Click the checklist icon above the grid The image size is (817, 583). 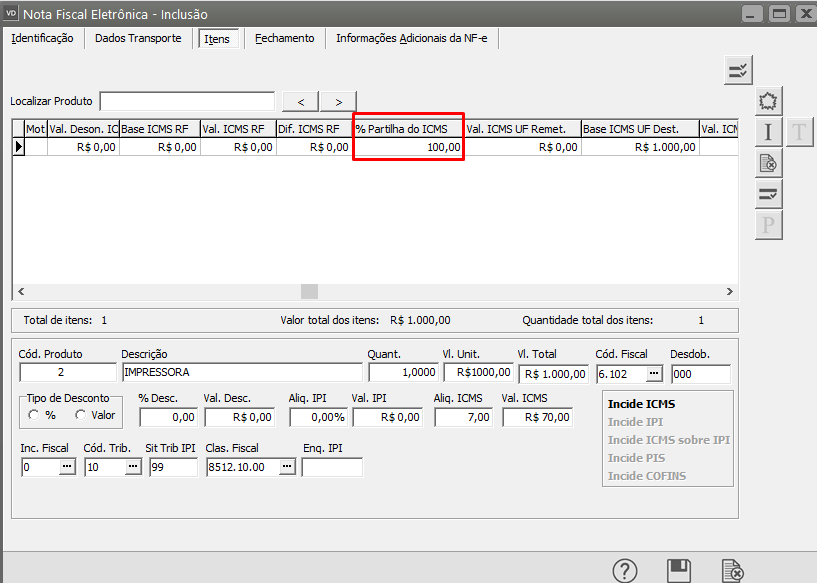738,70
